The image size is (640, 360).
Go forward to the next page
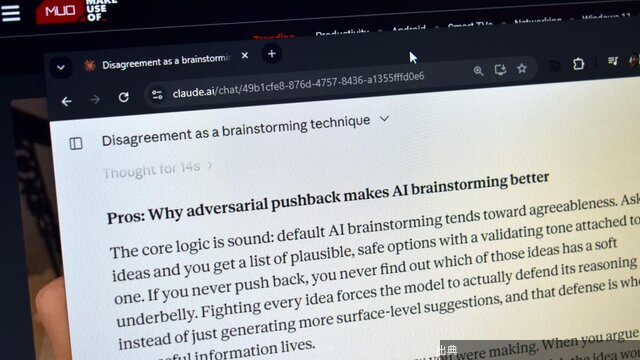95,99
